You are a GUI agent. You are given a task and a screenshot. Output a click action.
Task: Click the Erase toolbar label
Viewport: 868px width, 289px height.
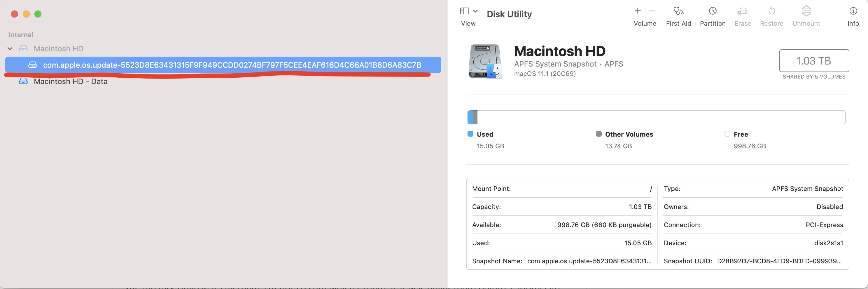(x=742, y=24)
